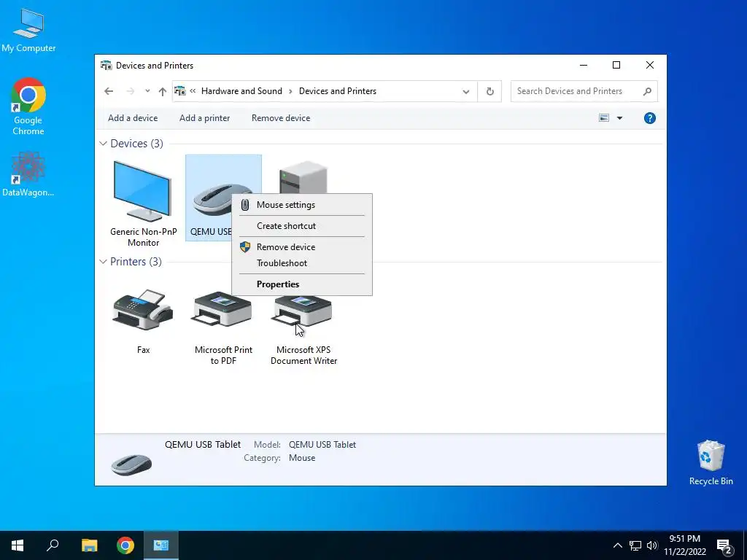Click the QEMU USB Tablet model value
The width and height of the screenshot is (747, 560).
[x=322, y=444]
